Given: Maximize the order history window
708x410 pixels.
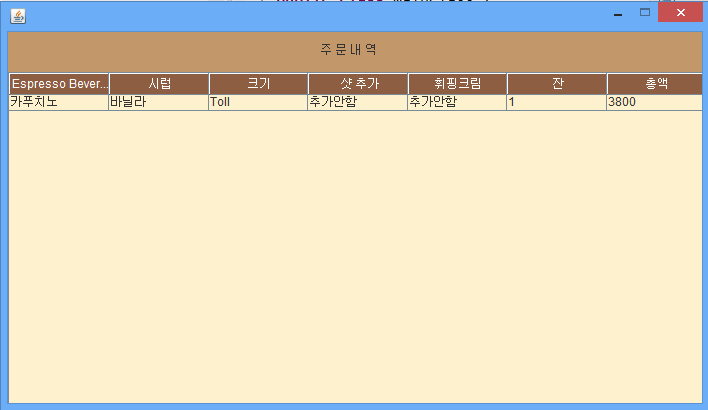Looking at the screenshot, I should (x=645, y=13).
